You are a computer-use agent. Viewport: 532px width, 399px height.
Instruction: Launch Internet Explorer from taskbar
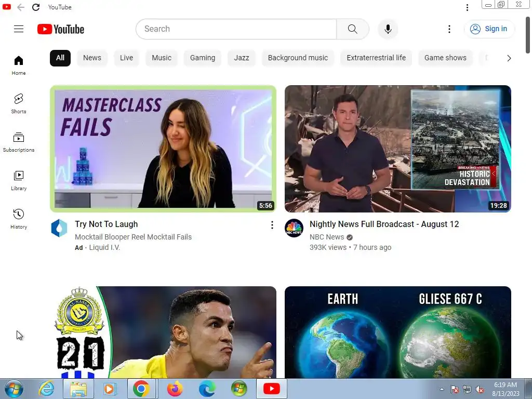pyautogui.click(x=46, y=389)
